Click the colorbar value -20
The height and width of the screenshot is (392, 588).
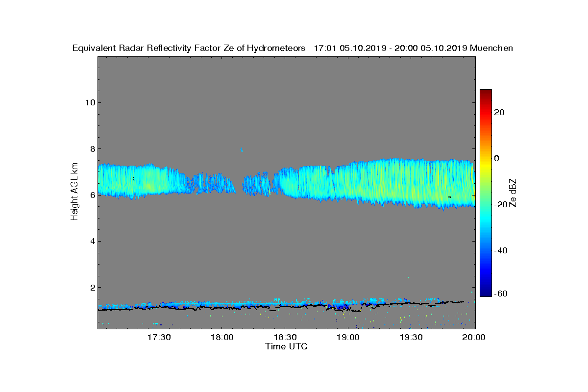501,204
